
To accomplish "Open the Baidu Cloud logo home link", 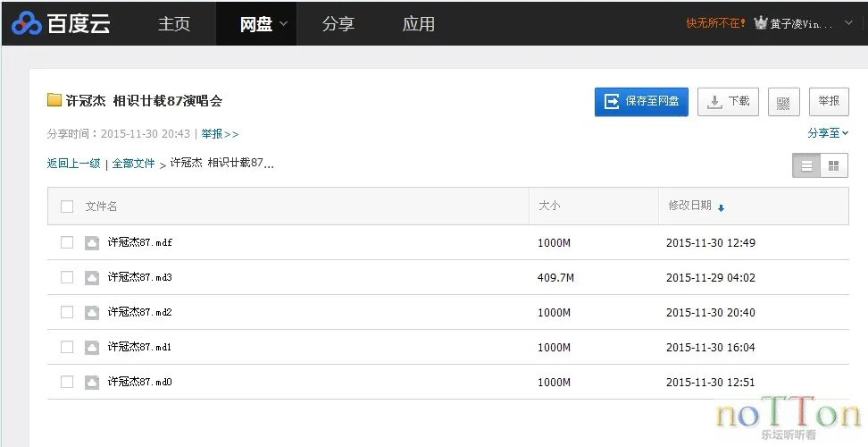I will pos(61,24).
